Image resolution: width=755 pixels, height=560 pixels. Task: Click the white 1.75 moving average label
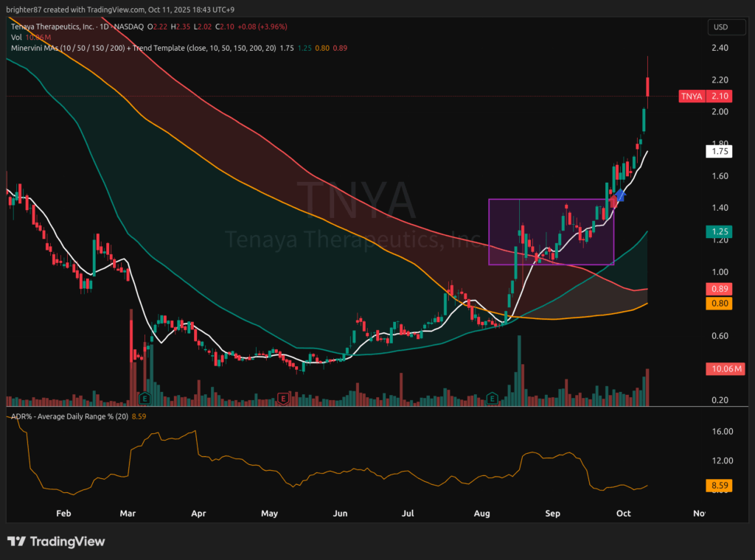coord(719,152)
